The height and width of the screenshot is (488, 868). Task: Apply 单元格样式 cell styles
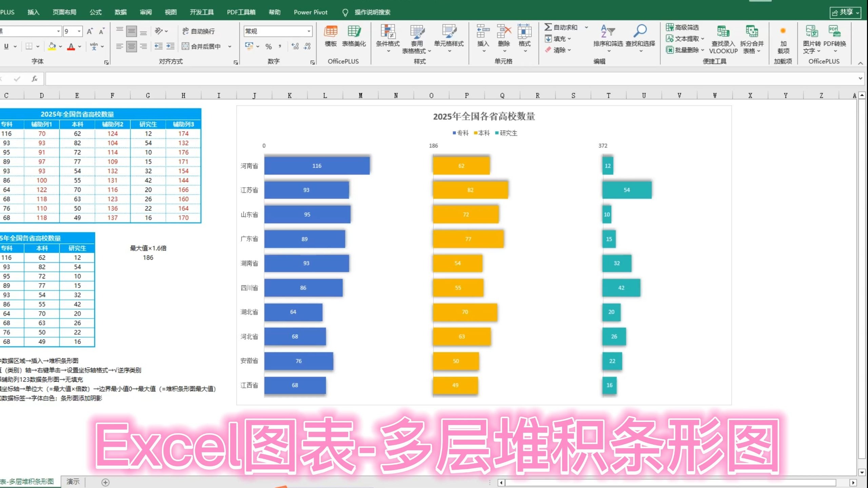[449, 37]
